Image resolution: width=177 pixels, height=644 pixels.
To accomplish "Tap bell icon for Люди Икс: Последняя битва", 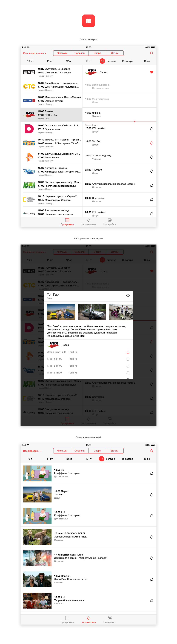I will pyautogui.click(x=152, y=579).
